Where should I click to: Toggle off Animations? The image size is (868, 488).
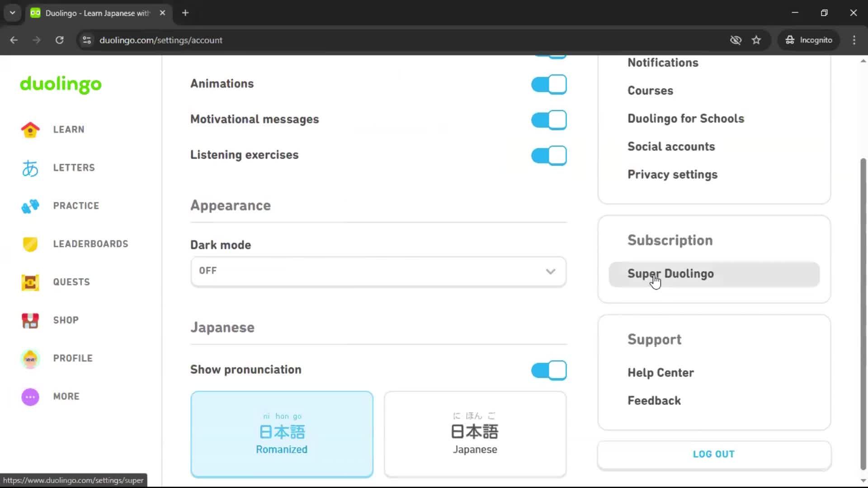[x=548, y=84]
